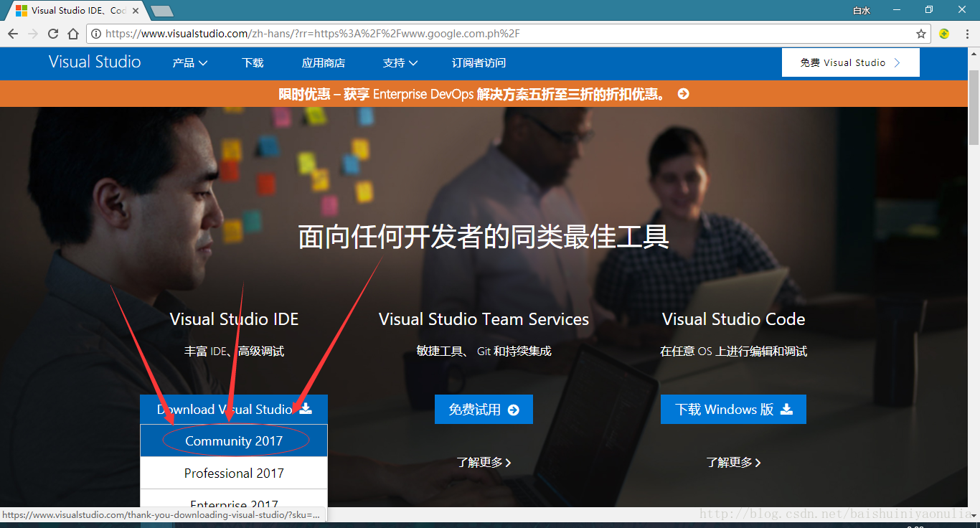Open 下载 in the navigation bar

[253, 63]
